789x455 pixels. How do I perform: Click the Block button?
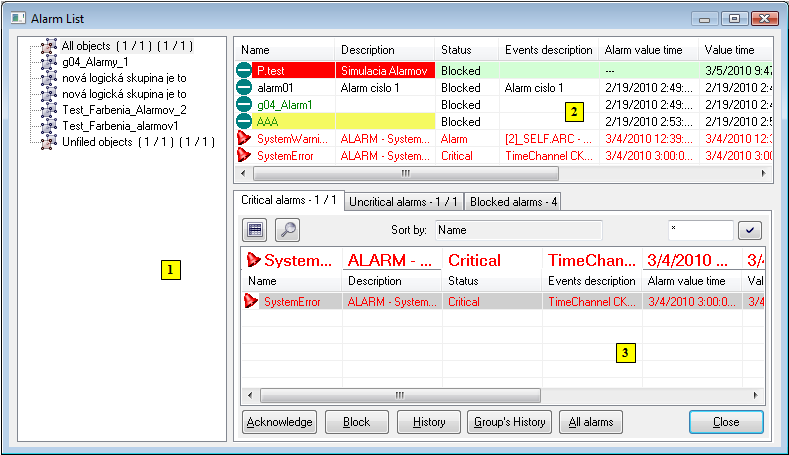pyautogui.click(x=357, y=422)
